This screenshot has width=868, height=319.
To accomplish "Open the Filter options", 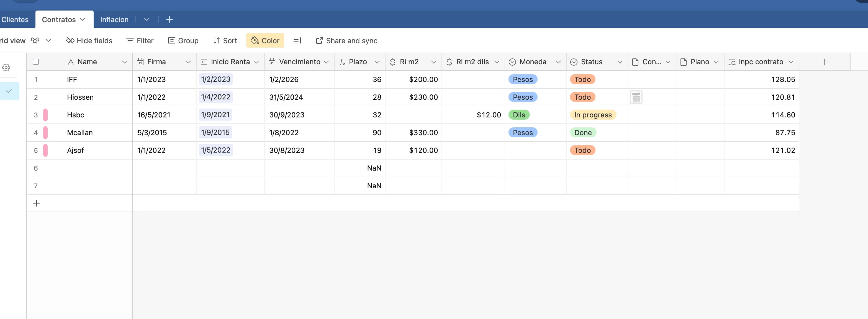I will tap(140, 40).
